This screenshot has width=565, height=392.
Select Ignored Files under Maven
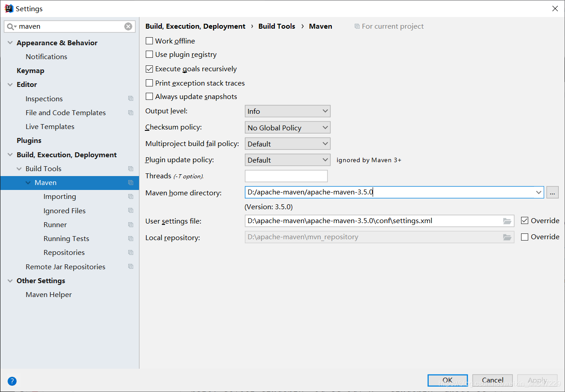click(65, 211)
